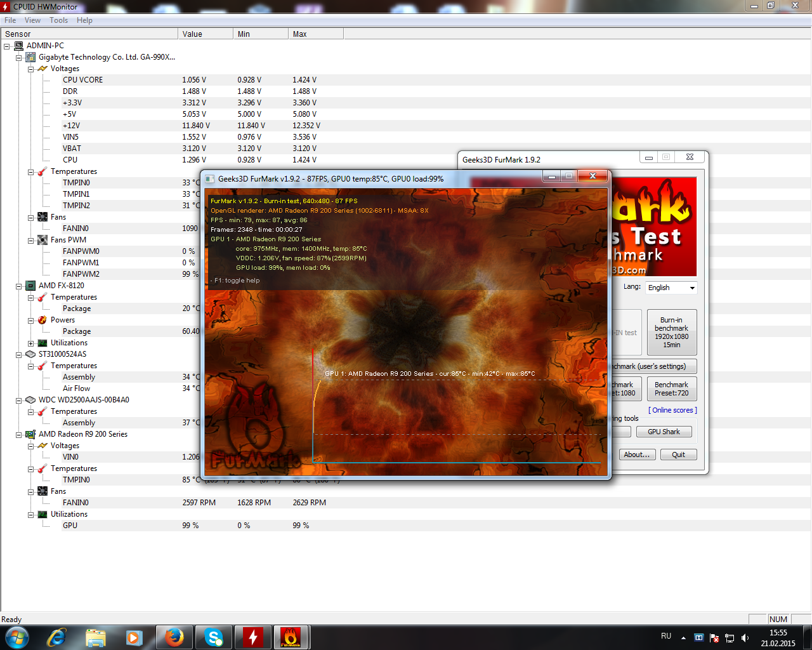Collapse the Powers group

coord(31,321)
